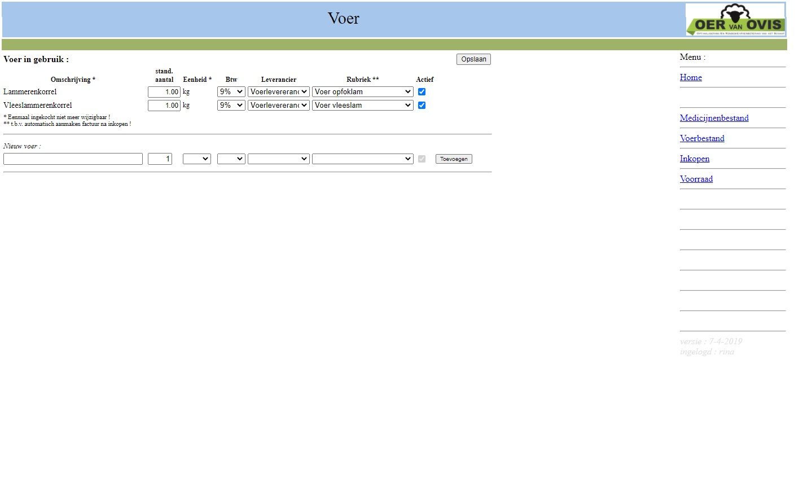Expand Leverancier dropdown for Vleeslammerenkorrel

coord(278,105)
